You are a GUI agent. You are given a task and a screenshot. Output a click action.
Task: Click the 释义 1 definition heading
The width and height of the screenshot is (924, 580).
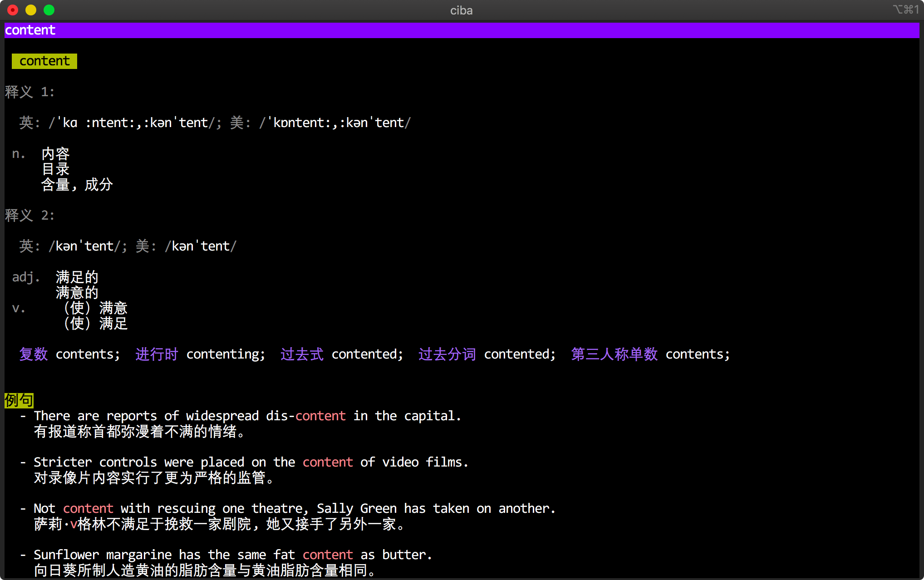tap(30, 92)
